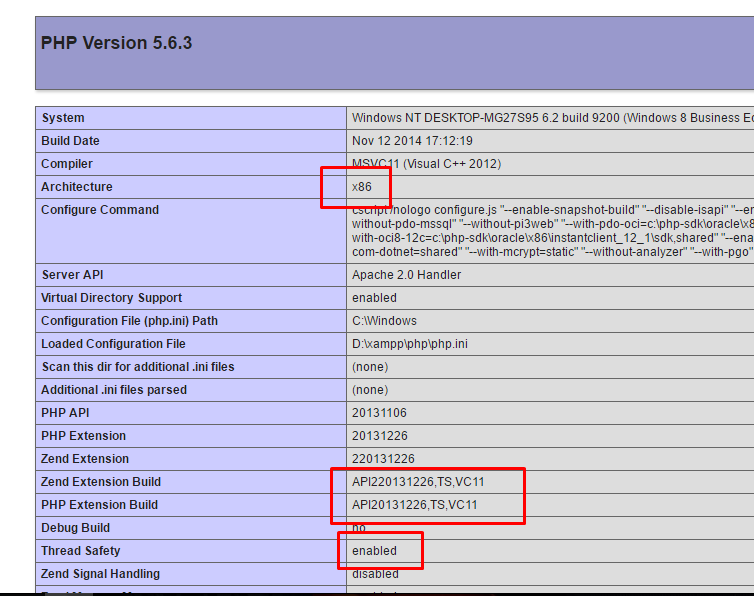The image size is (754, 596).
Task: Select the "x86" architecture value
Action: pyautogui.click(x=362, y=187)
